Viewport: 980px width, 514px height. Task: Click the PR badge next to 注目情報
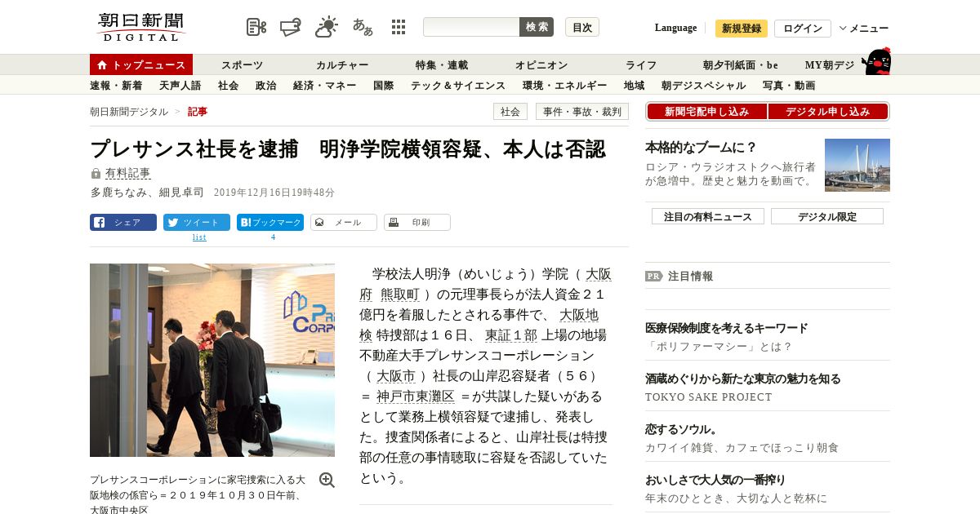(x=653, y=276)
